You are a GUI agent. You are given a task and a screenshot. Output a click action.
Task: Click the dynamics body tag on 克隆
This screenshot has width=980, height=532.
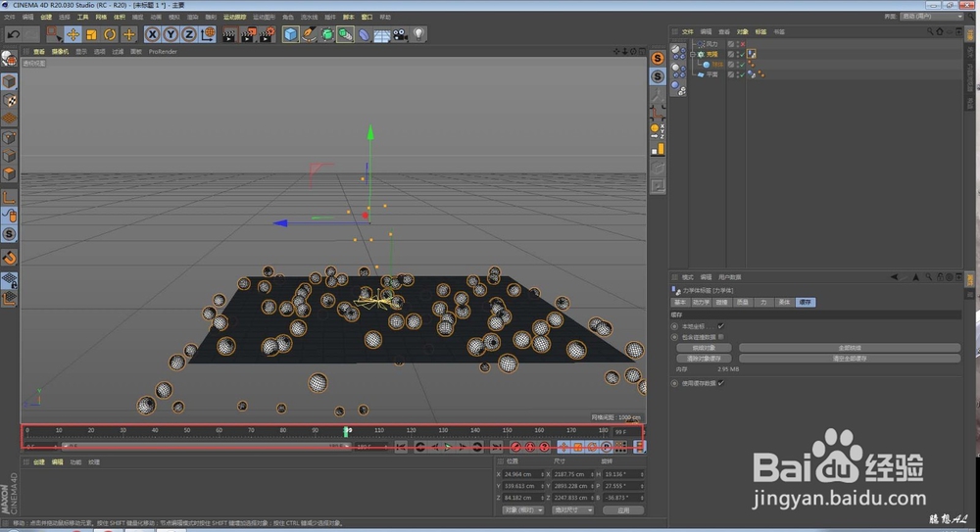(752, 55)
